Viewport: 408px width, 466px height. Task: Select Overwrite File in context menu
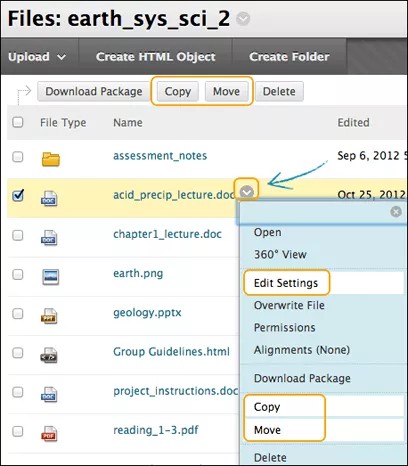point(289,305)
